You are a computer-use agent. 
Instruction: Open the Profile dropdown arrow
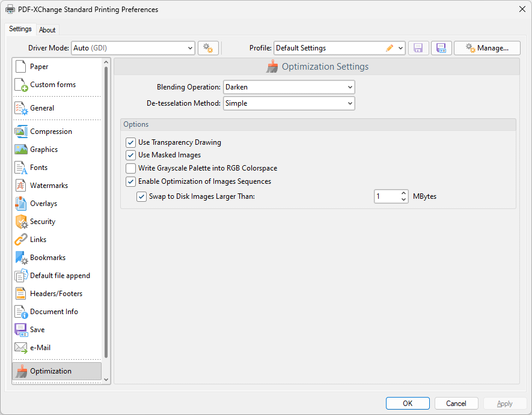coord(400,48)
